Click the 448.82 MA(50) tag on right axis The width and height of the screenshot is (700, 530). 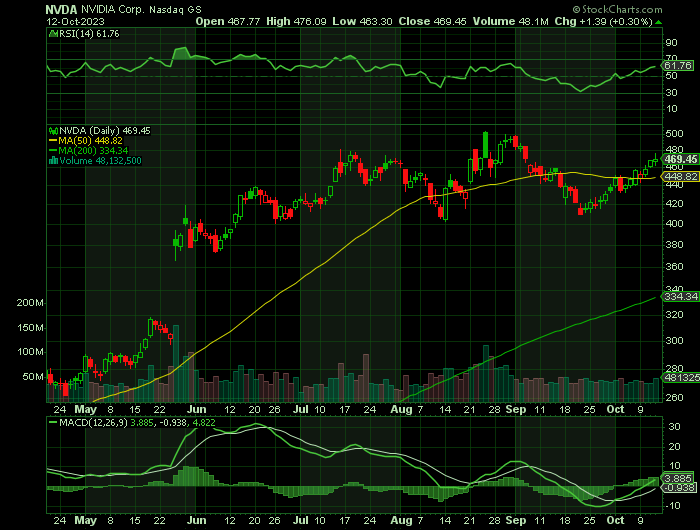click(681, 176)
